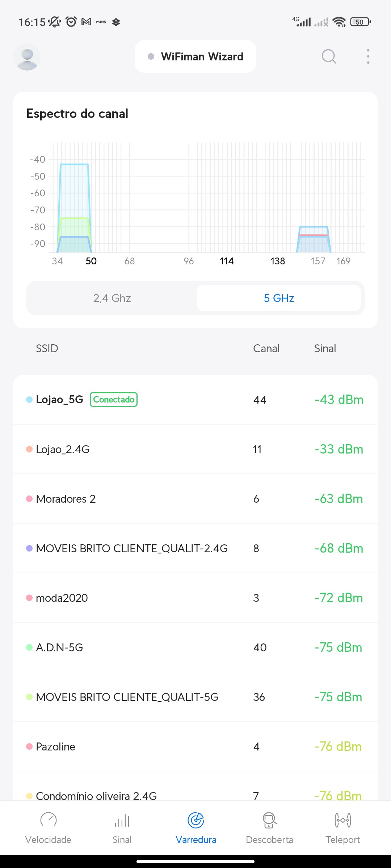The height and width of the screenshot is (868, 391).
Task: Tap the profile avatar icon
Action: tap(27, 57)
